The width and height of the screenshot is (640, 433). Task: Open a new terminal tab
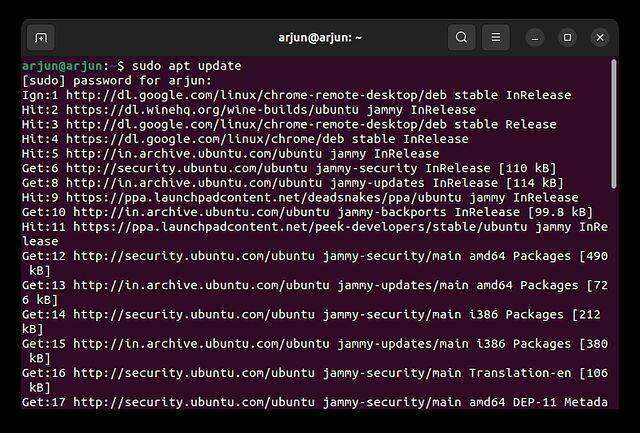point(41,38)
